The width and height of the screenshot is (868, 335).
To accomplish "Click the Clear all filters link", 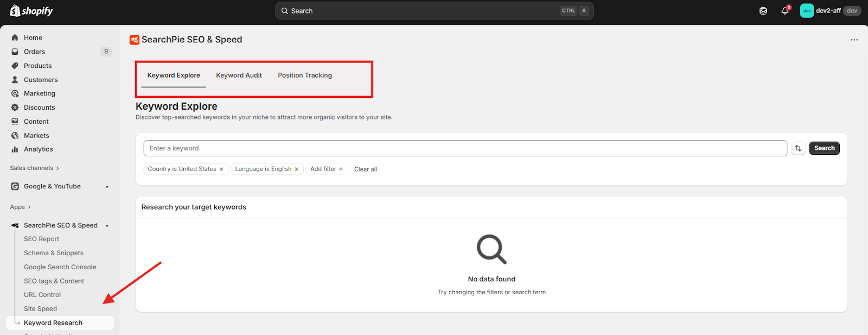I will [365, 169].
